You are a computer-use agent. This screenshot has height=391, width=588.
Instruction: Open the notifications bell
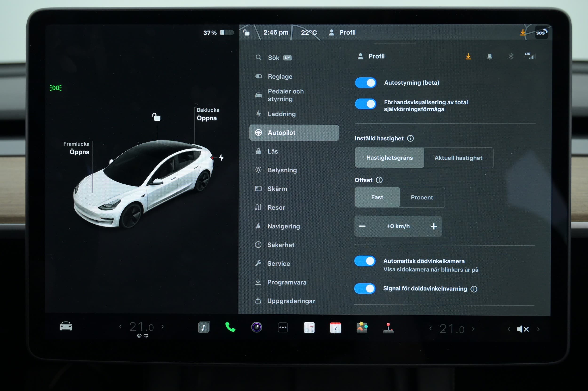click(x=489, y=57)
